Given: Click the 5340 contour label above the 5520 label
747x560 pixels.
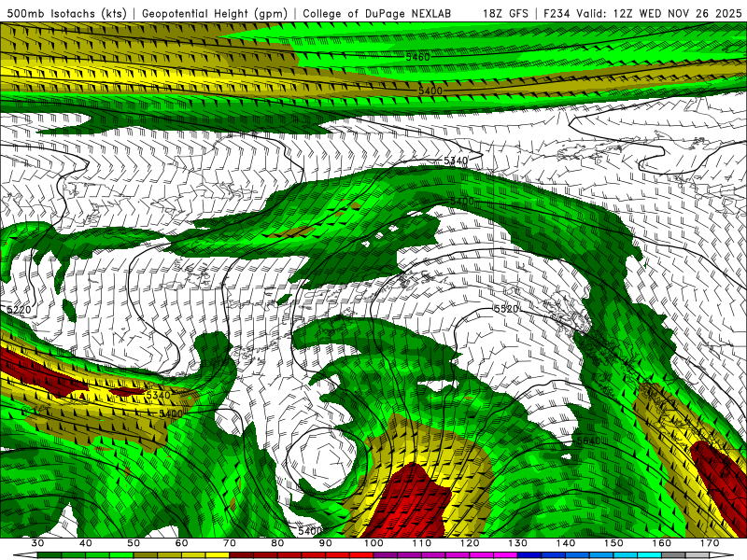Looking at the screenshot, I should pos(456,161).
